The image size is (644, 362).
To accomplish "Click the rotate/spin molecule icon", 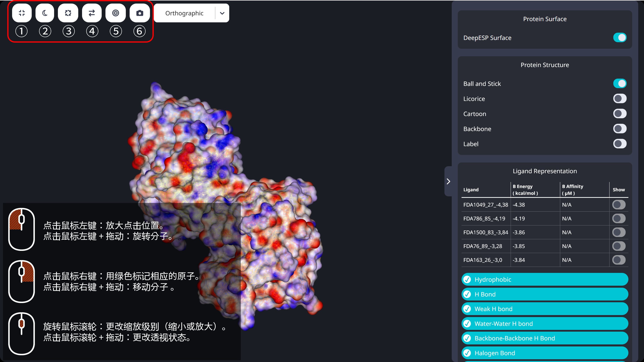I will pos(68,13).
